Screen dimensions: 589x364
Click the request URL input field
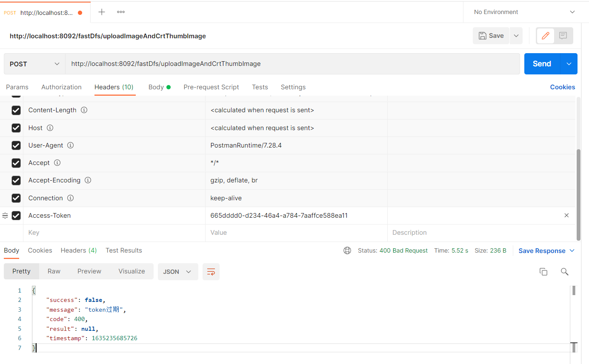coord(292,64)
